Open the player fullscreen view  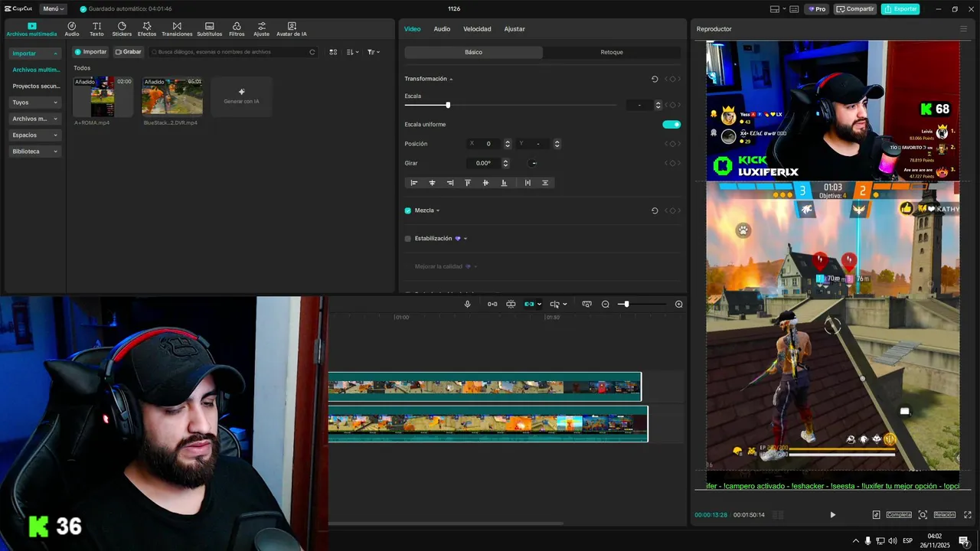click(x=968, y=515)
